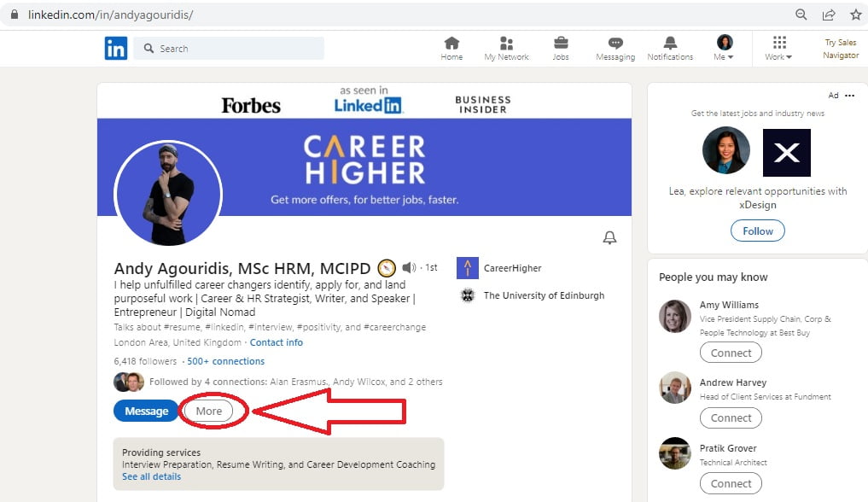
Task: Click the site lock padlock icon
Action: (x=14, y=15)
